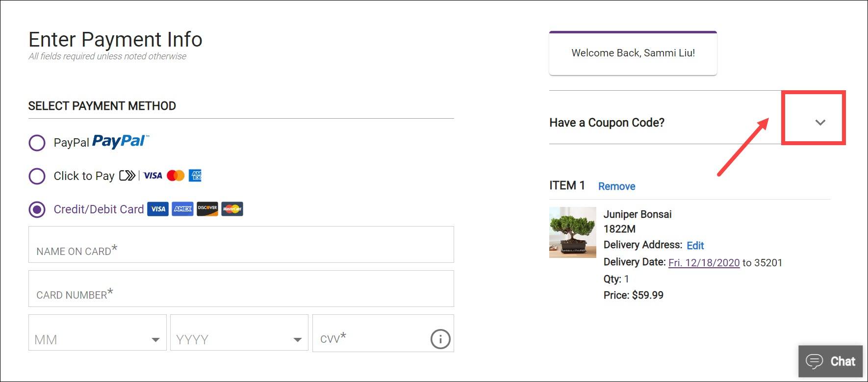Open the MM expiration month dropdown
The height and width of the screenshot is (382, 868).
(x=98, y=332)
